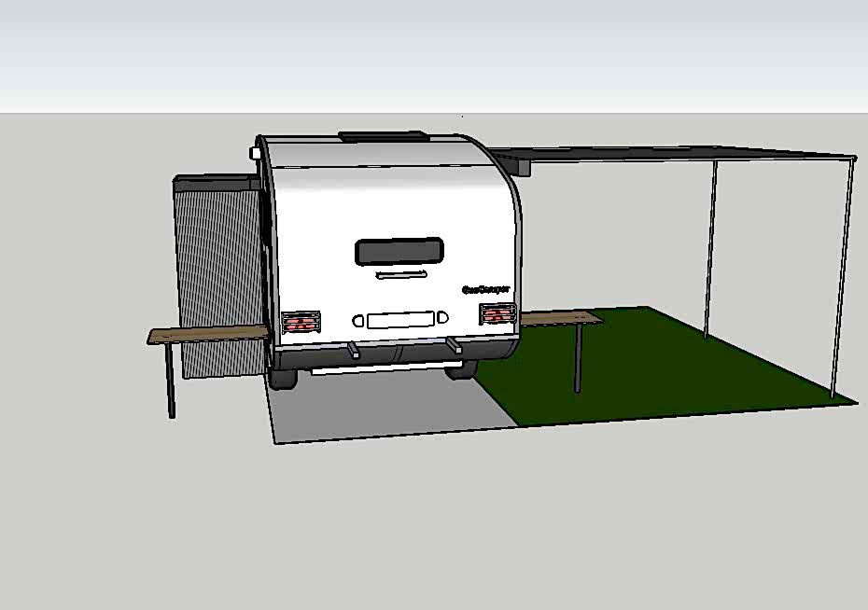Image resolution: width=868 pixels, height=610 pixels.
Task: Click the camper's rear window
Action: (x=399, y=251)
